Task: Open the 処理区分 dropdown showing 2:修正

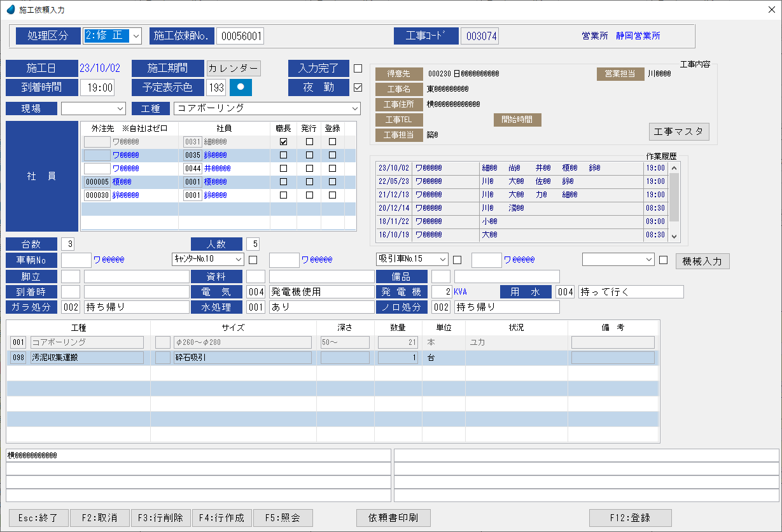Action: (113, 36)
